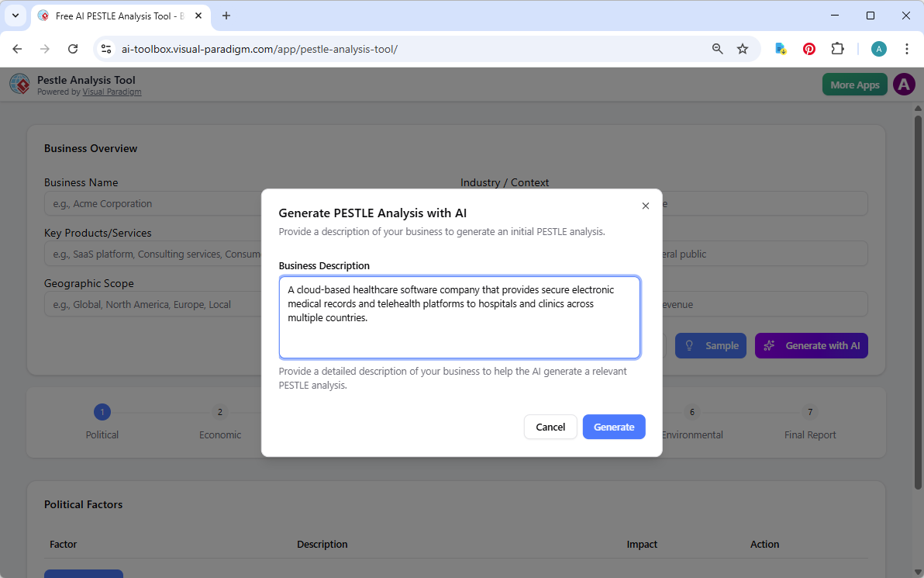Open the Pinterest extension icon
Screen dimensions: 924x578
click(x=808, y=48)
